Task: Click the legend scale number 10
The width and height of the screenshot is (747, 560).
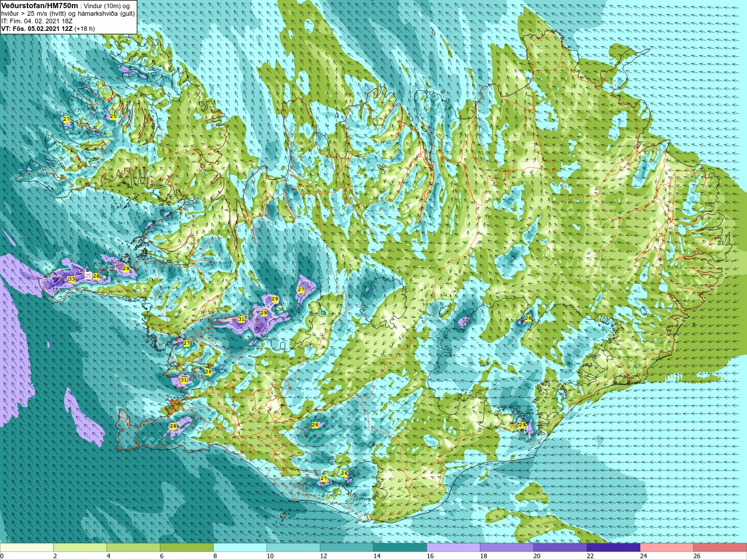Action: (270, 556)
